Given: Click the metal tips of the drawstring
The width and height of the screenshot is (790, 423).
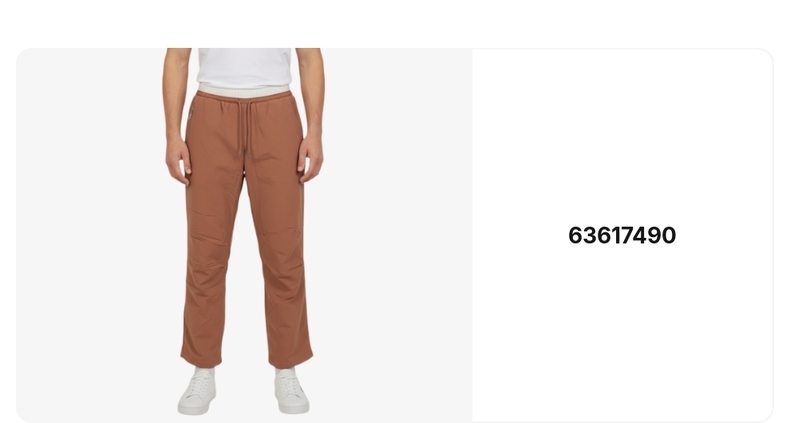Looking at the screenshot, I should [243, 152].
